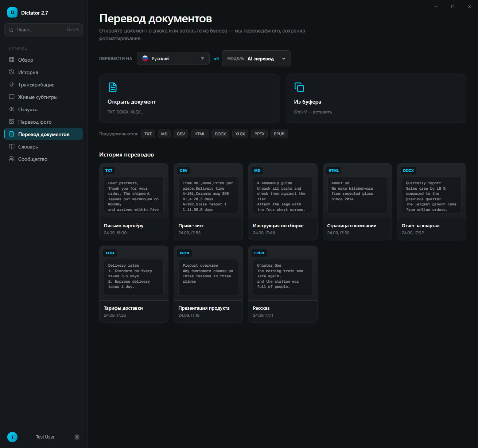Click the История переводов heading
Screen dimensions: 478x448
click(127, 155)
